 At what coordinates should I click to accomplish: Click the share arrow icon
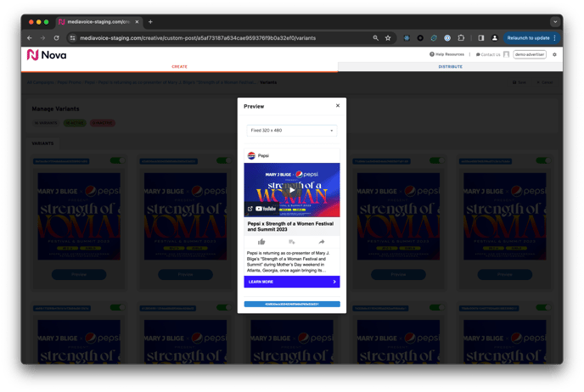[x=322, y=242]
